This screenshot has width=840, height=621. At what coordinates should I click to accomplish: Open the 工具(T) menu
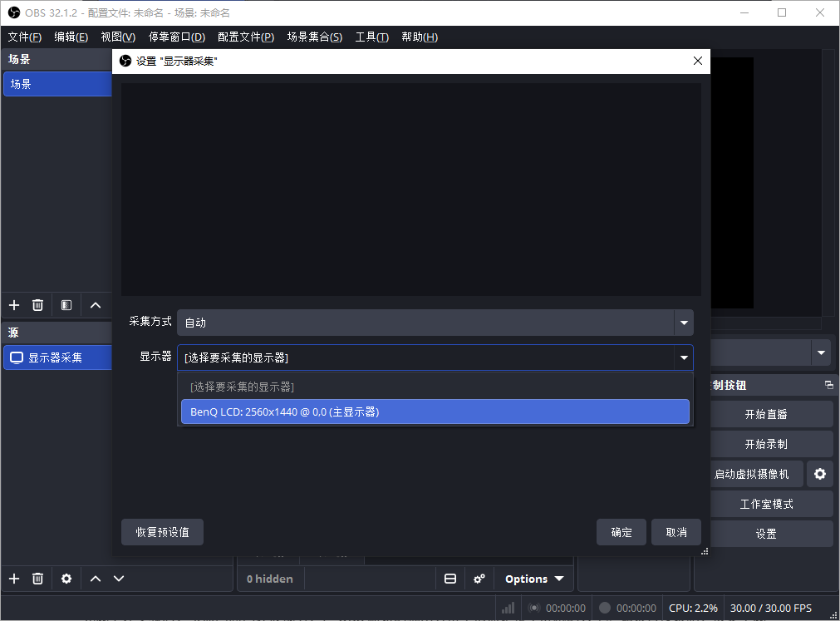coord(371,37)
